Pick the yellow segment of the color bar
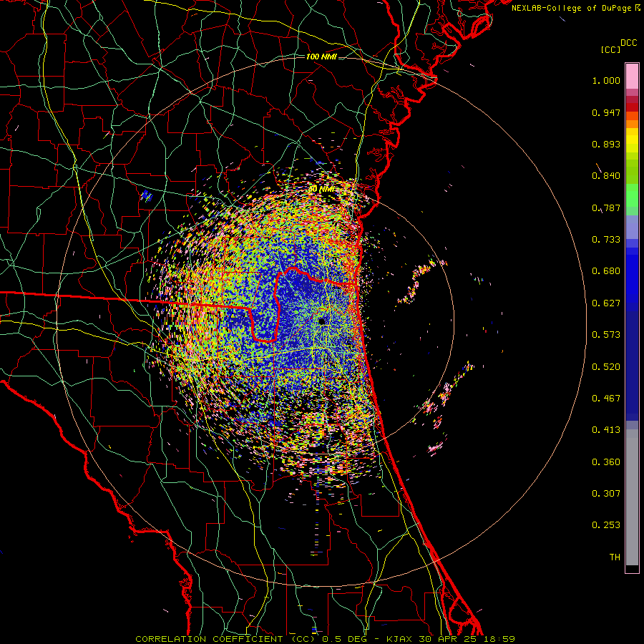 tap(632, 141)
